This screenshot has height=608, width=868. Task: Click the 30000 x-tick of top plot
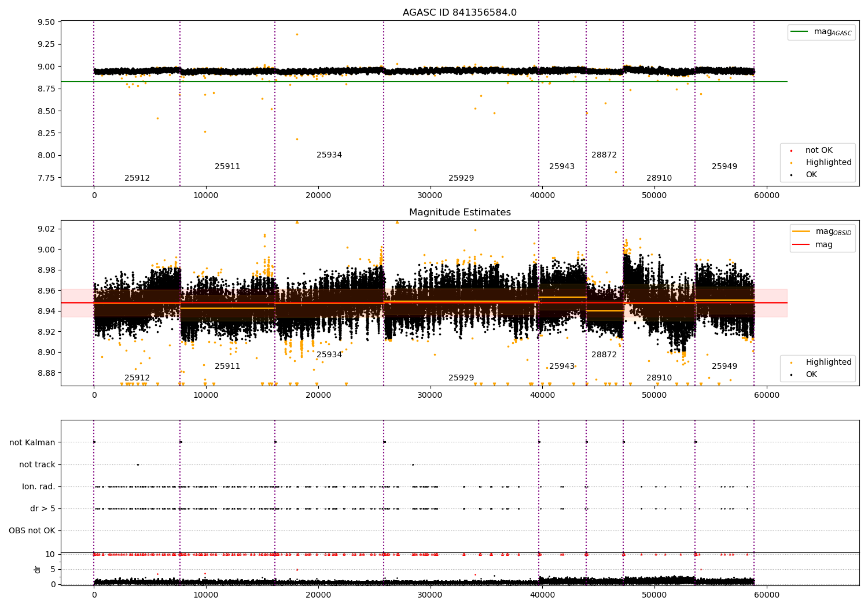click(x=430, y=196)
